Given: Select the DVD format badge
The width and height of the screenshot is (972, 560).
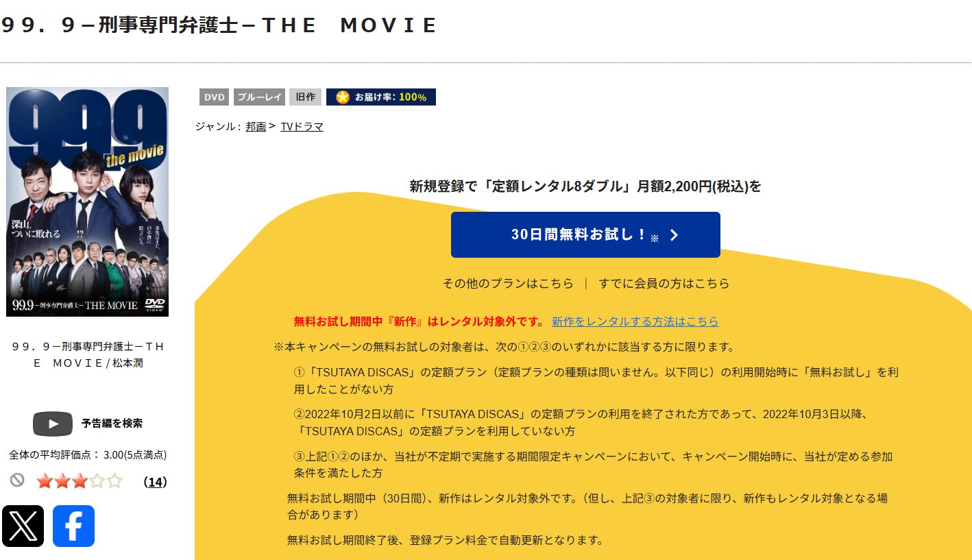Looking at the screenshot, I should (x=214, y=97).
